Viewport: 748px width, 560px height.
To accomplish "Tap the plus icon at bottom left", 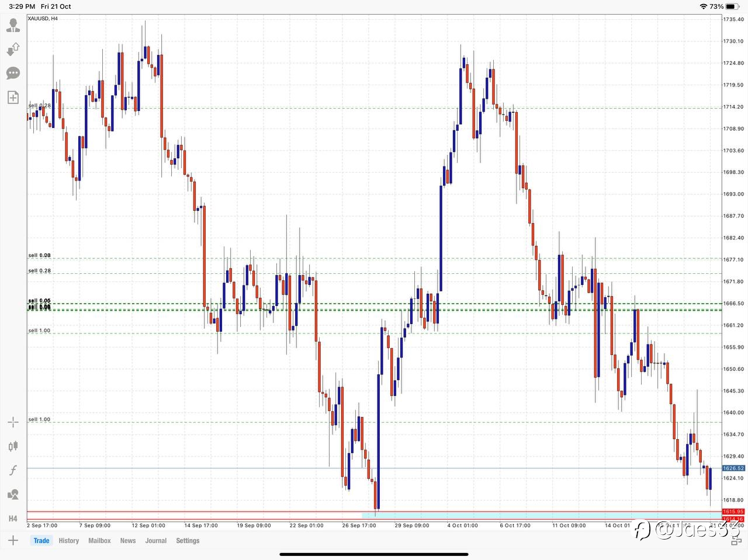I will pos(13,540).
